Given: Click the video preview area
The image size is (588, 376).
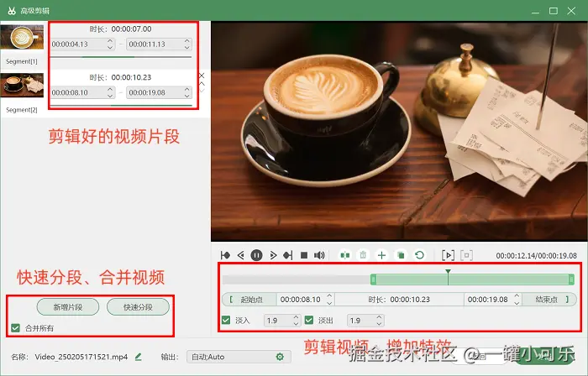Looking at the screenshot, I should [399, 131].
